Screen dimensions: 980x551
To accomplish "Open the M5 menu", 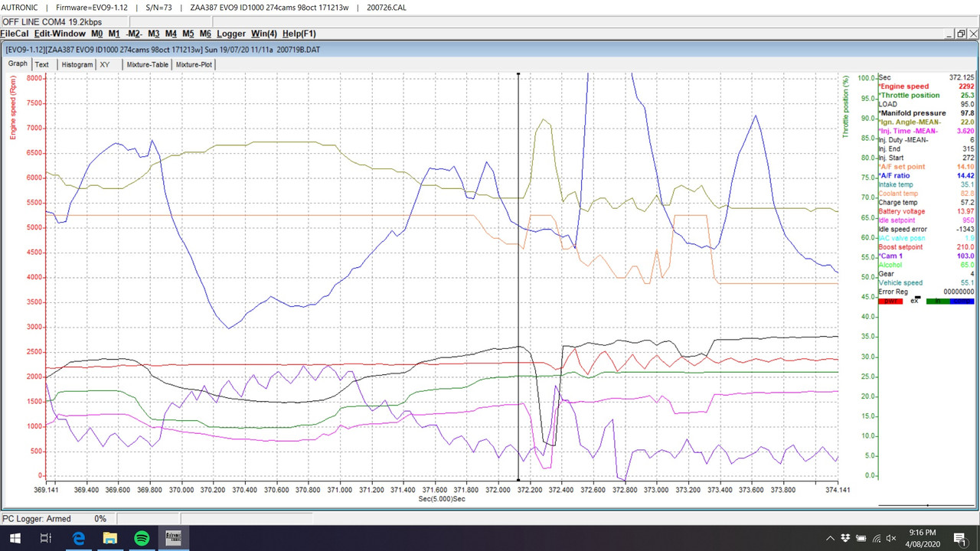I will pos(188,34).
